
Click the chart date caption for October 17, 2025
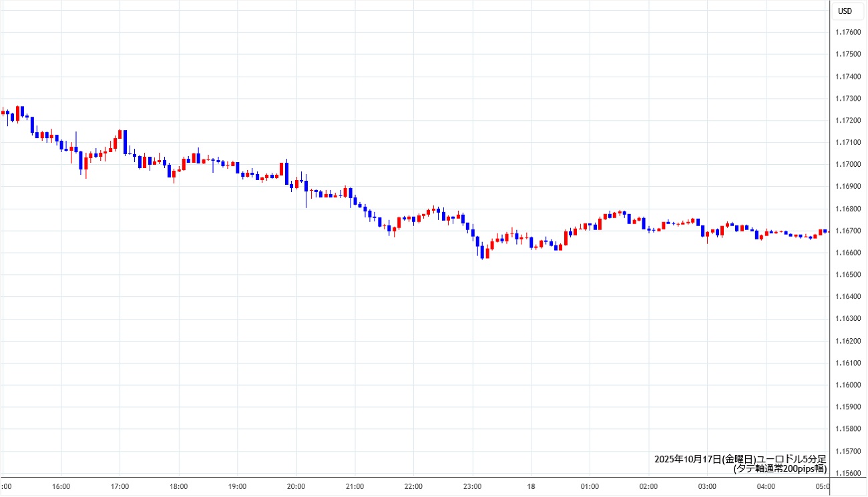pos(740,459)
